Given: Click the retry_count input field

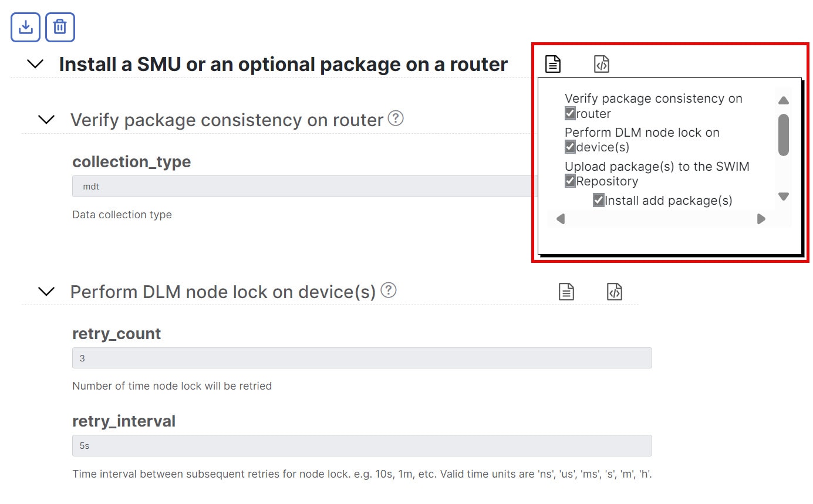Looking at the screenshot, I should (x=362, y=358).
